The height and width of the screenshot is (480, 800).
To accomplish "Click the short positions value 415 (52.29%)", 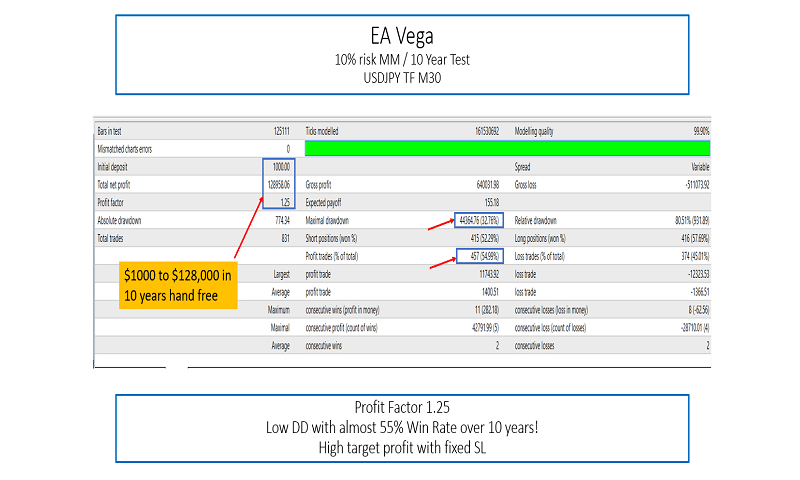I will 485,238.
